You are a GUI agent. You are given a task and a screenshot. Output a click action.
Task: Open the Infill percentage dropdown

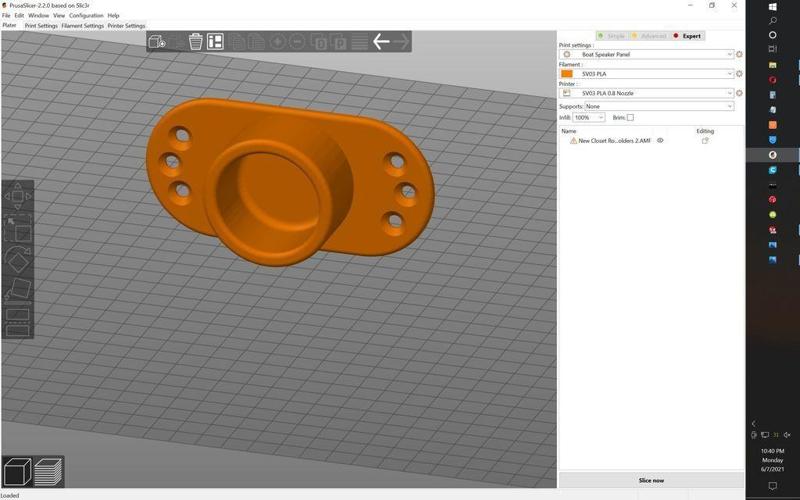589,117
